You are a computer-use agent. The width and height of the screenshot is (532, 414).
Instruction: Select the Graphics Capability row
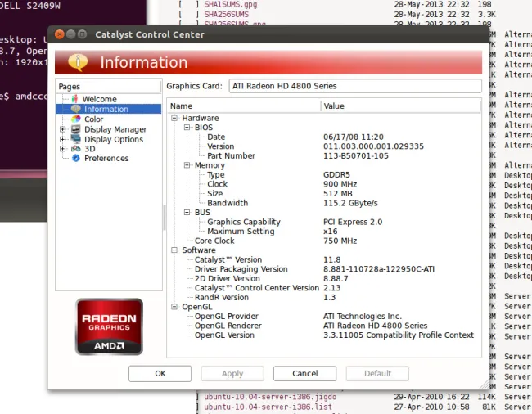[x=324, y=222]
